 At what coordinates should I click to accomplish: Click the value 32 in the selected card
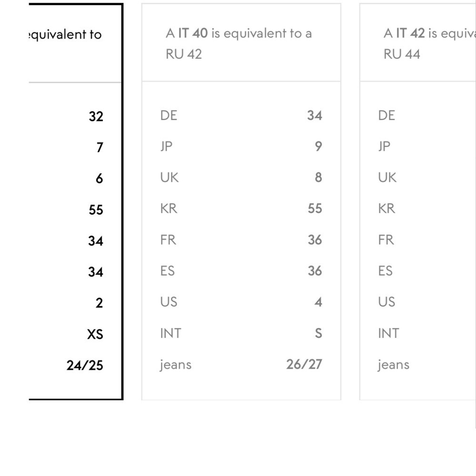pyautogui.click(x=96, y=117)
